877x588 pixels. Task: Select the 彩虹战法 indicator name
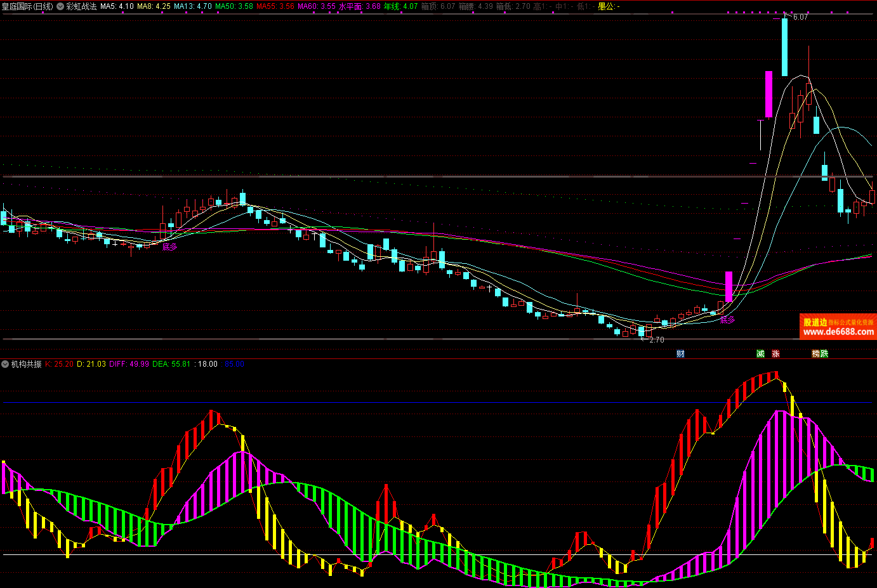coord(81,6)
